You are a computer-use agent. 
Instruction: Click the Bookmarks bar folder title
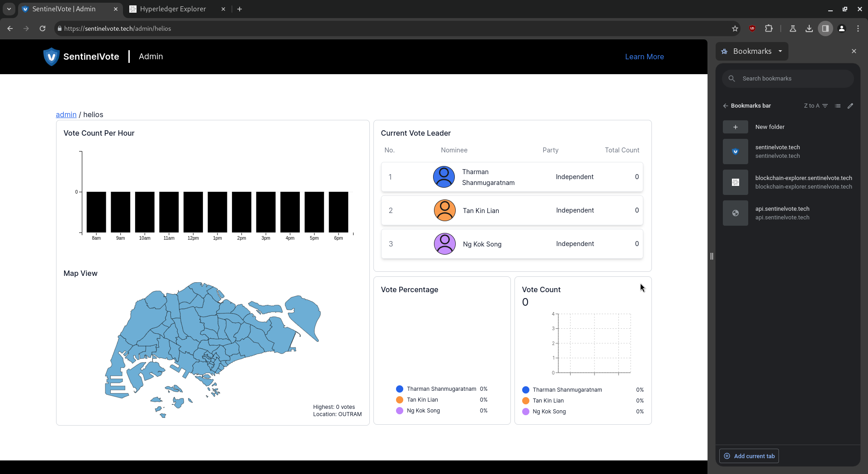tap(750, 106)
